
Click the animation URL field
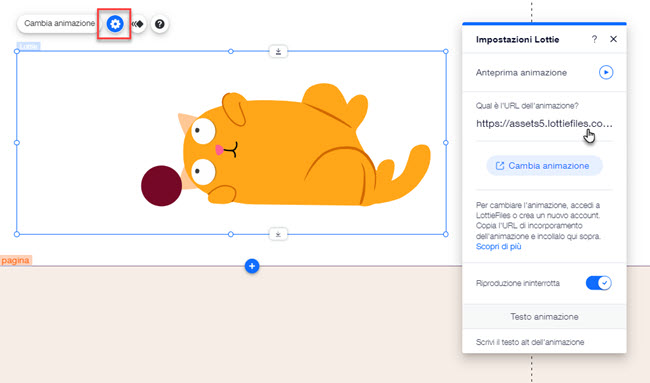tap(544, 124)
